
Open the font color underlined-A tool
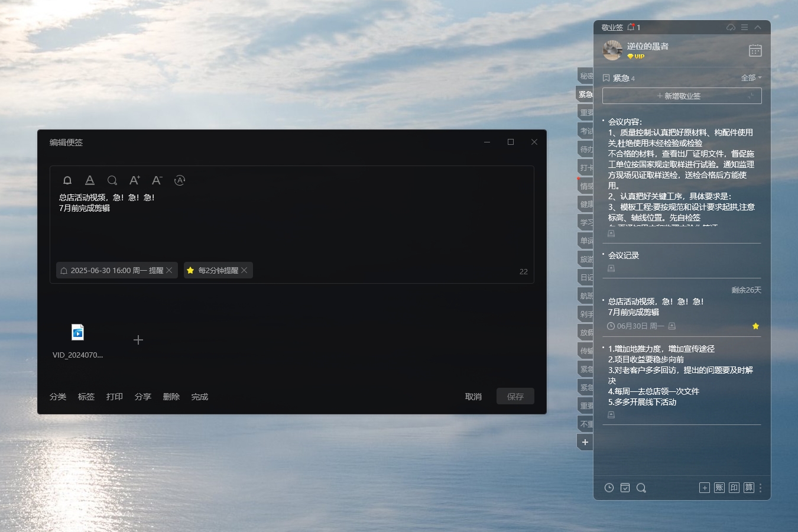90,180
